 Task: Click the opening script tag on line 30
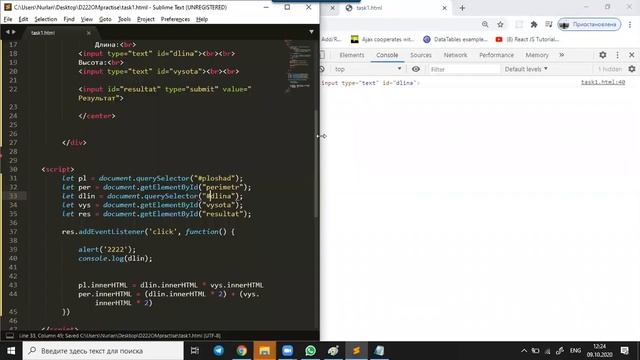click(58, 169)
